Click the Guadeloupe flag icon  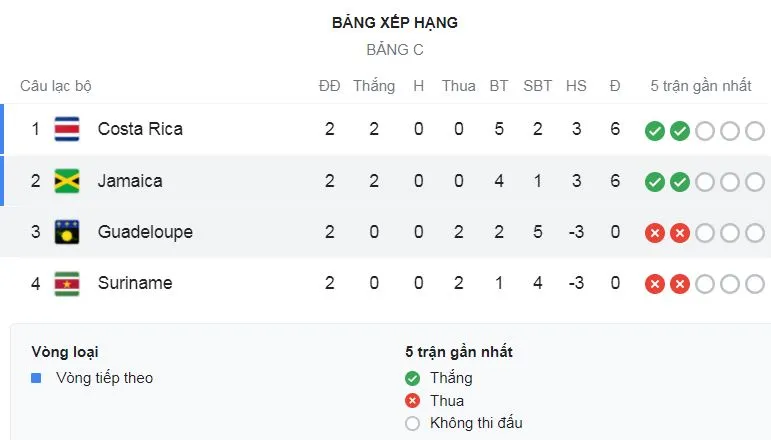tap(67, 232)
